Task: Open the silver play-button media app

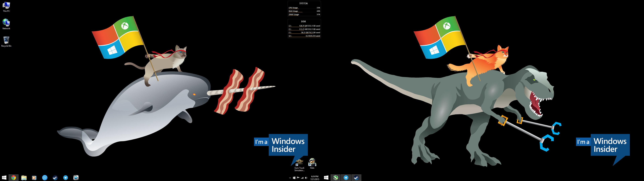Action: (x=76, y=177)
